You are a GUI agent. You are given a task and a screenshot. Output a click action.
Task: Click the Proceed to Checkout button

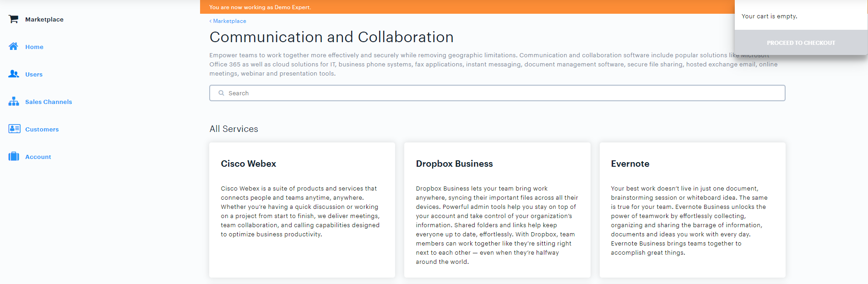click(801, 43)
